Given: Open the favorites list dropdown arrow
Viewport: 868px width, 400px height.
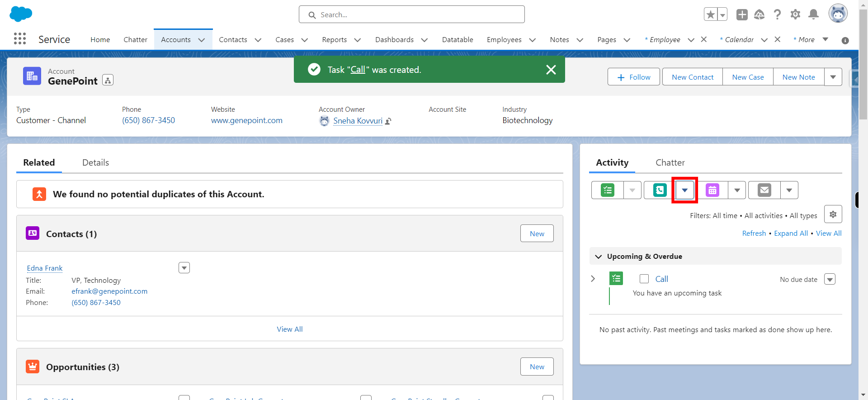Looking at the screenshot, I should [722, 14].
